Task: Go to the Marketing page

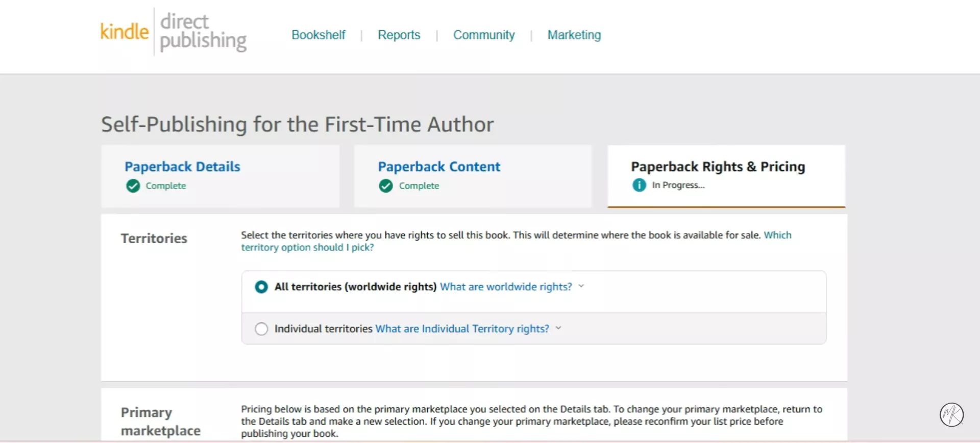Action: [x=574, y=35]
